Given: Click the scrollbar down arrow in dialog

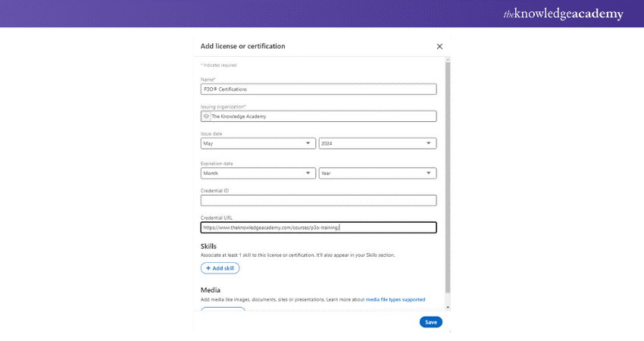Looking at the screenshot, I should (x=448, y=307).
